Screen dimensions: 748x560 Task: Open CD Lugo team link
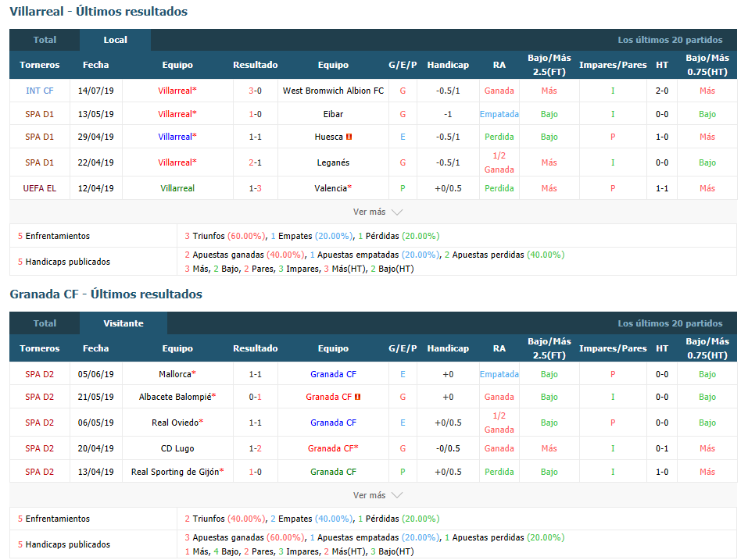point(177,448)
